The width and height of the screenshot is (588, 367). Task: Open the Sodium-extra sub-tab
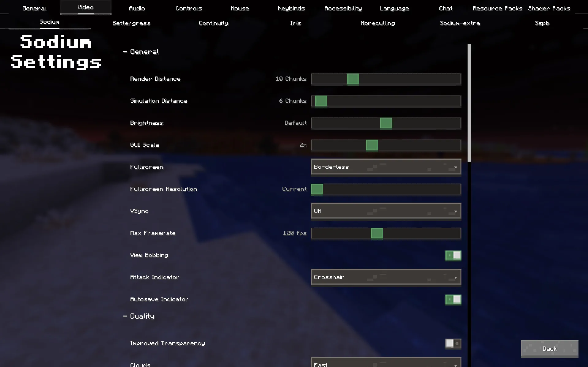[x=460, y=23]
